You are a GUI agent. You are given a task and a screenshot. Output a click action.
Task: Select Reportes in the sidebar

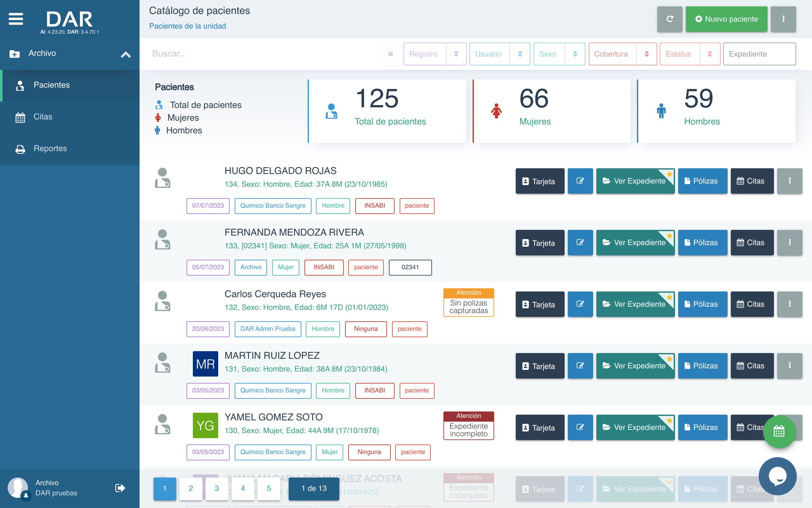tap(70, 149)
